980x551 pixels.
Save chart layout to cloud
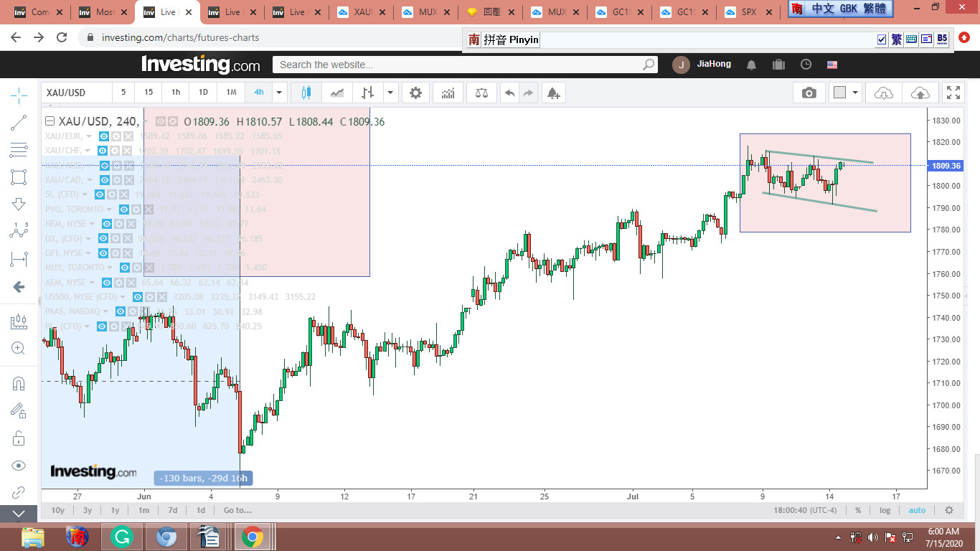(x=920, y=93)
